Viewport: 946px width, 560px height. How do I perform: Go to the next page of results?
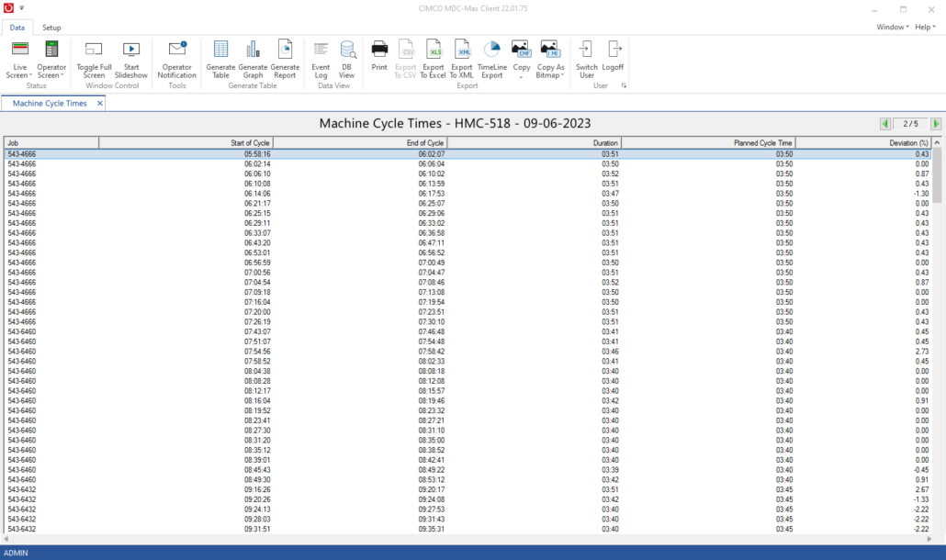point(935,123)
